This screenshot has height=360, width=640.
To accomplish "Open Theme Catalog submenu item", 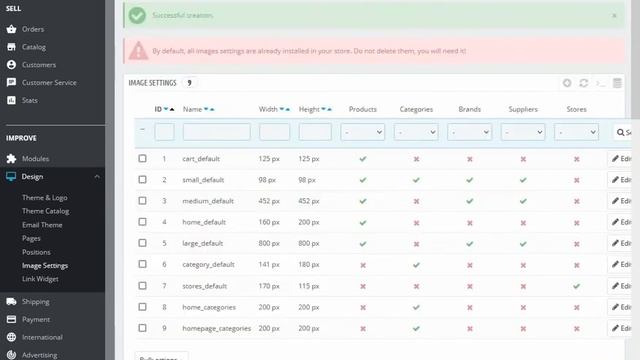I will tap(45, 211).
